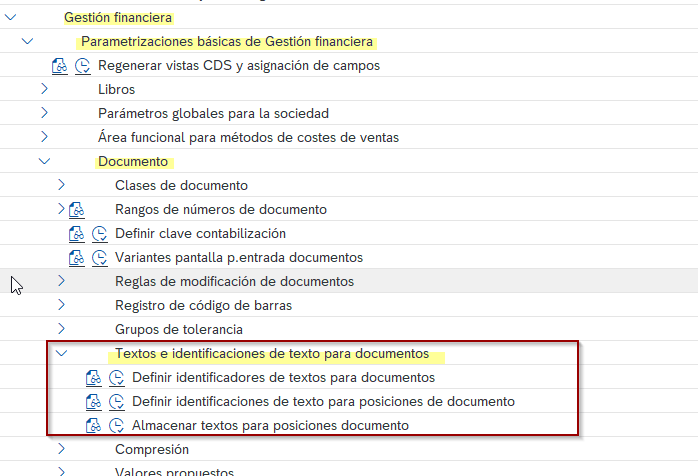Image resolution: width=698 pixels, height=476 pixels.
Task: Run execute icon for Definir clave contabilización
Action: (99, 234)
